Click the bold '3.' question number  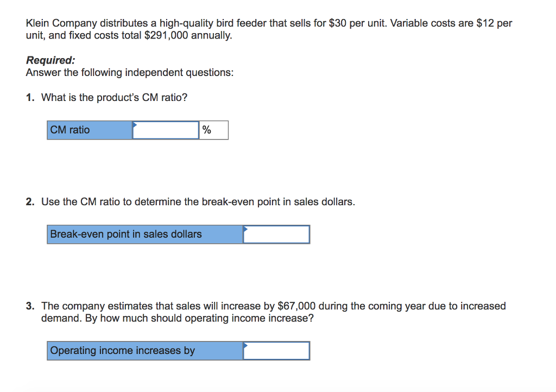(30, 306)
